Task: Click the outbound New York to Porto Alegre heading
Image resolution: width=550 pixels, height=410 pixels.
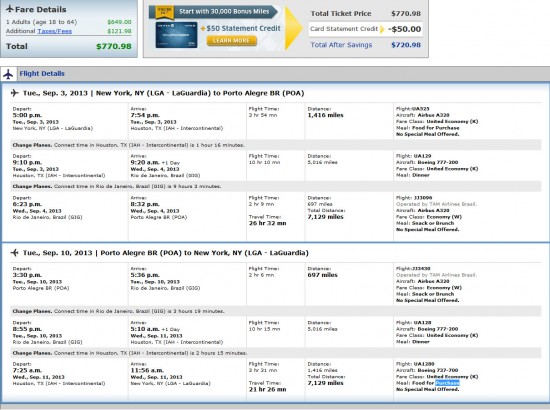Action: coord(163,93)
